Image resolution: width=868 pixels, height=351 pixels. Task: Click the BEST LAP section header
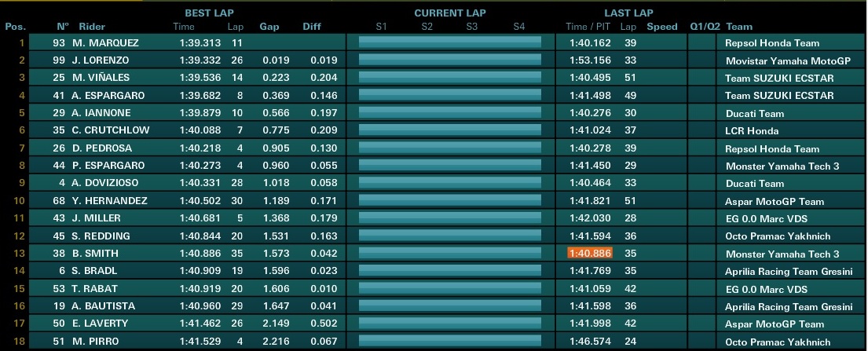click(x=209, y=13)
